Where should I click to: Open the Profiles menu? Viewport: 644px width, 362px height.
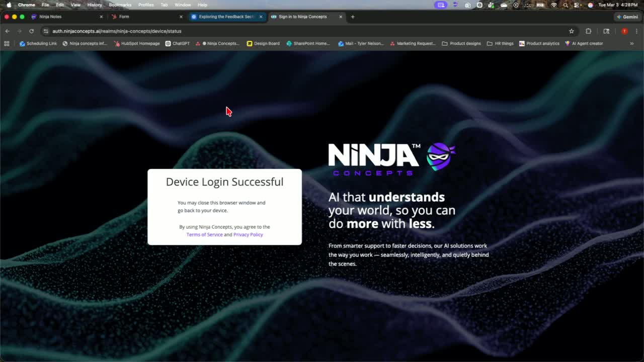click(146, 5)
